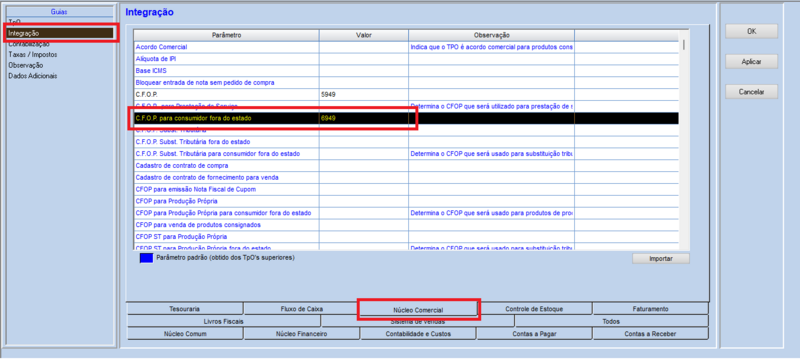The height and width of the screenshot is (364, 800).
Task: Switch to the Núcleo Comercial tab
Action: pyautogui.click(x=418, y=309)
